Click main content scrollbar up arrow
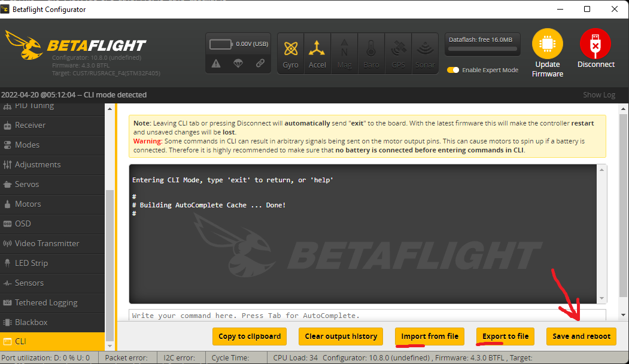This screenshot has height=364, width=629. point(623,109)
